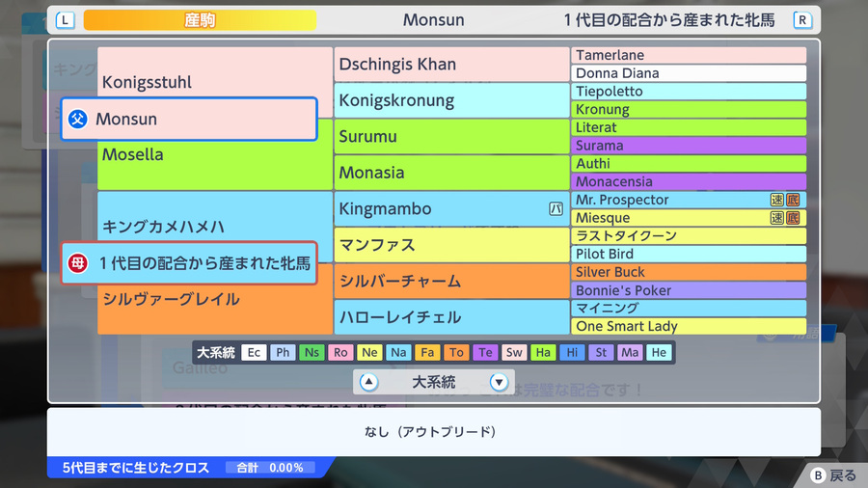Image resolution: width=868 pixels, height=488 pixels.
Task: Select Tiepoletto ancestor row
Action: coord(689,92)
